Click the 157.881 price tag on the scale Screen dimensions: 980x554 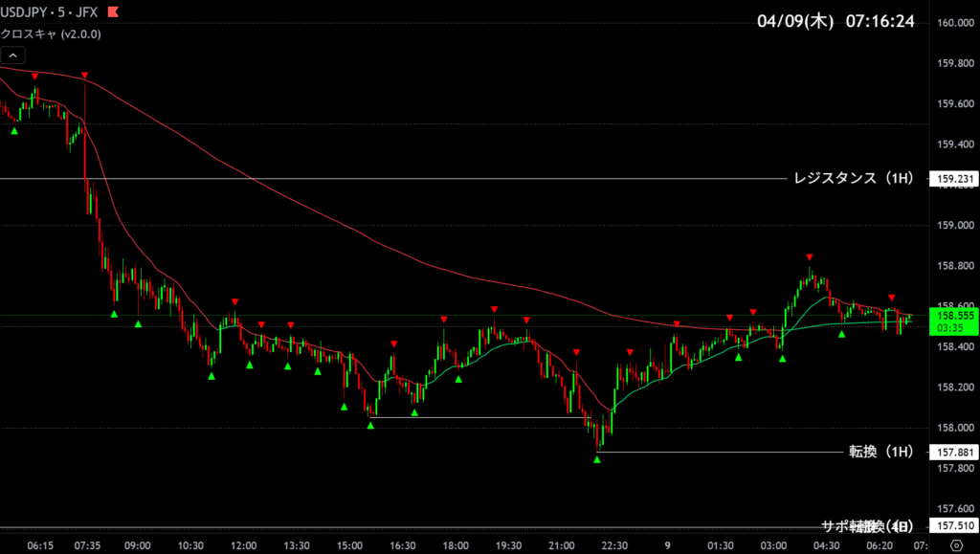pos(955,452)
